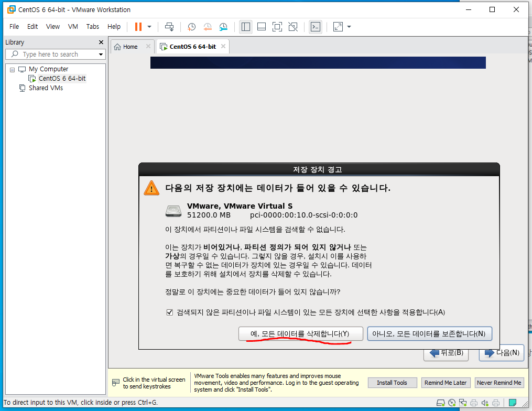532x411 pixels.
Task: Click the Remind Me Later button
Action: (446, 383)
